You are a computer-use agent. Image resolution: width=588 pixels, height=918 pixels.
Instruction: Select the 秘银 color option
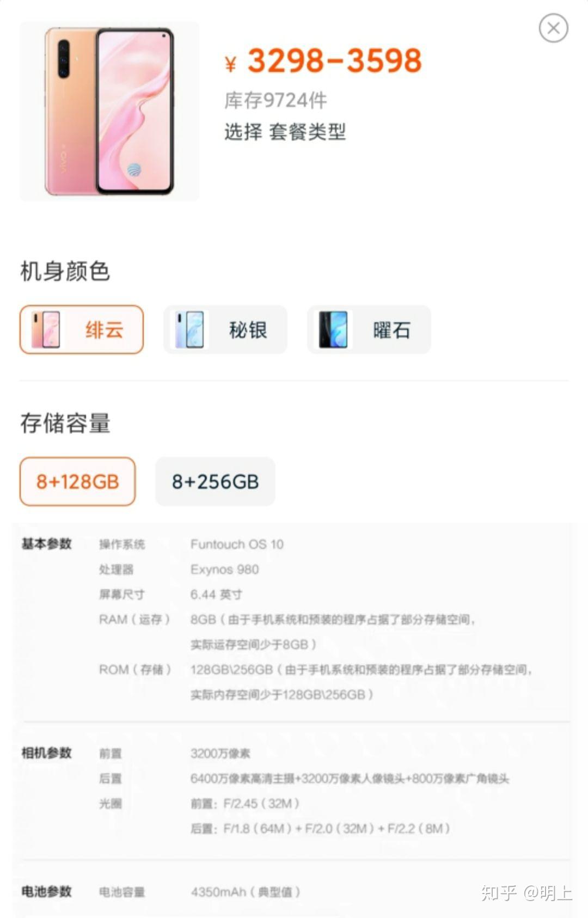coord(225,329)
